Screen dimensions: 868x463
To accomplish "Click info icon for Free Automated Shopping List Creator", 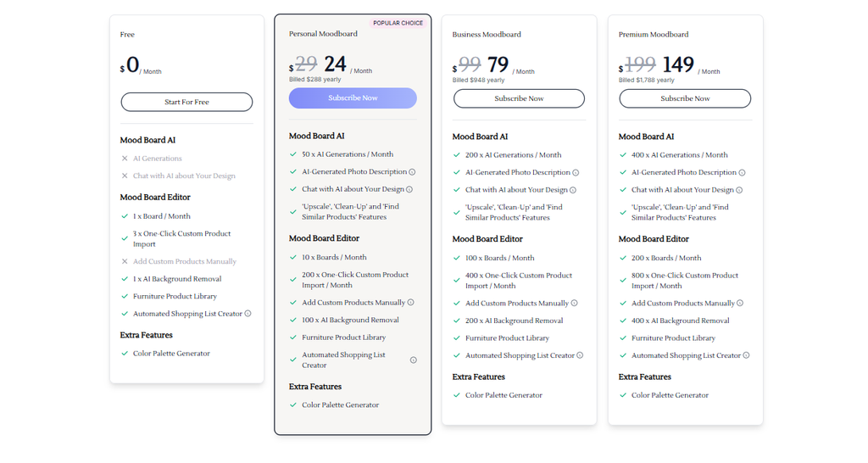I will 248,314.
